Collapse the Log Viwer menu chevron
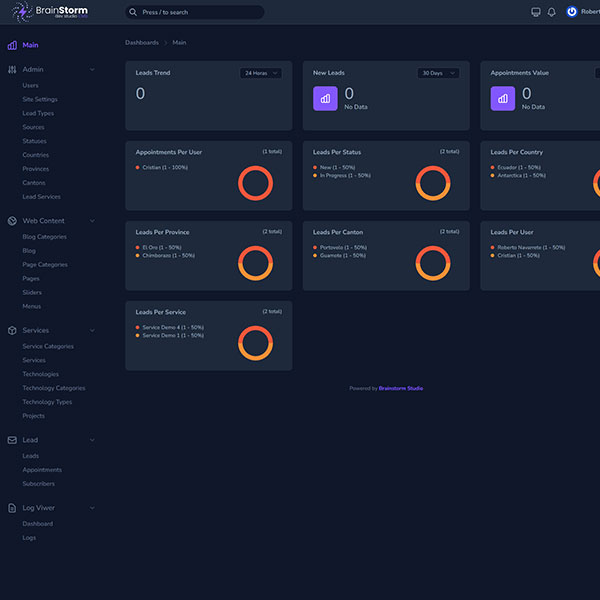This screenshot has height=600, width=600. tap(92, 508)
